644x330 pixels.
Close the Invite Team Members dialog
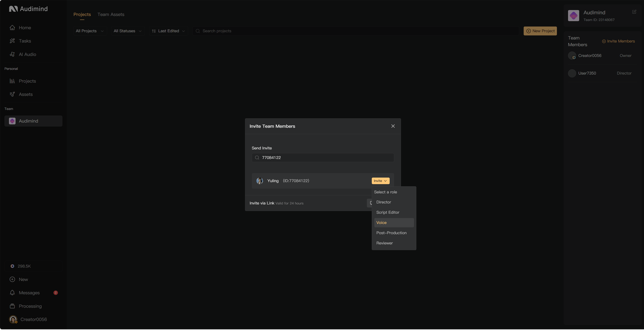393,126
